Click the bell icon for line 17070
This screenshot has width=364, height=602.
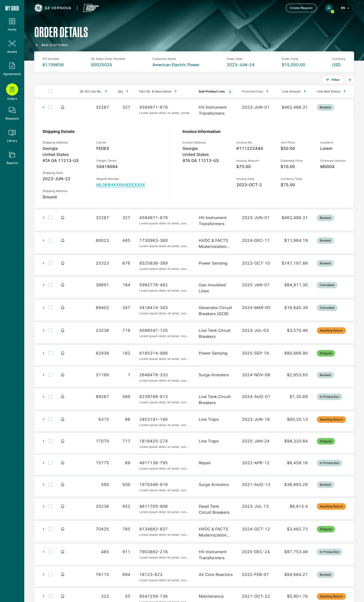click(63, 441)
